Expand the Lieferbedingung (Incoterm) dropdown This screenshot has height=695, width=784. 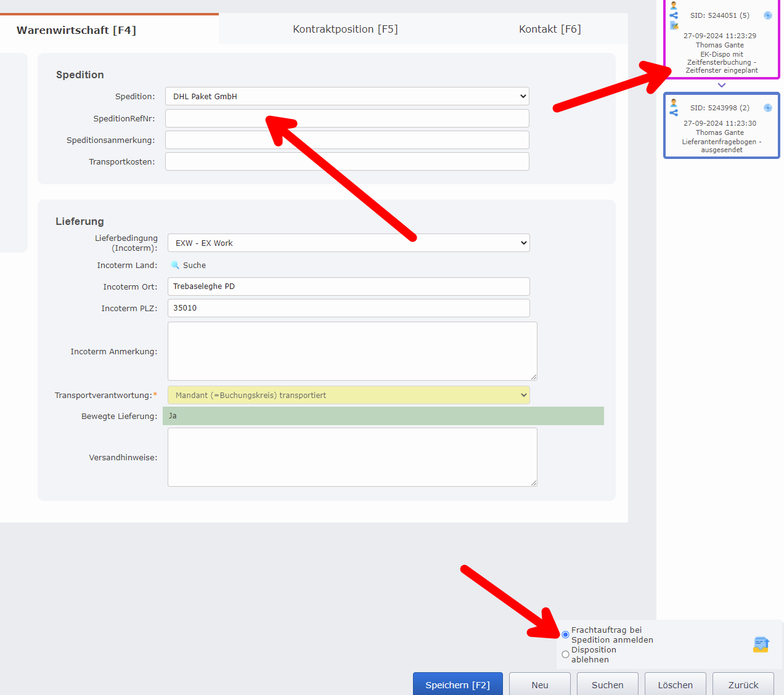(348, 243)
